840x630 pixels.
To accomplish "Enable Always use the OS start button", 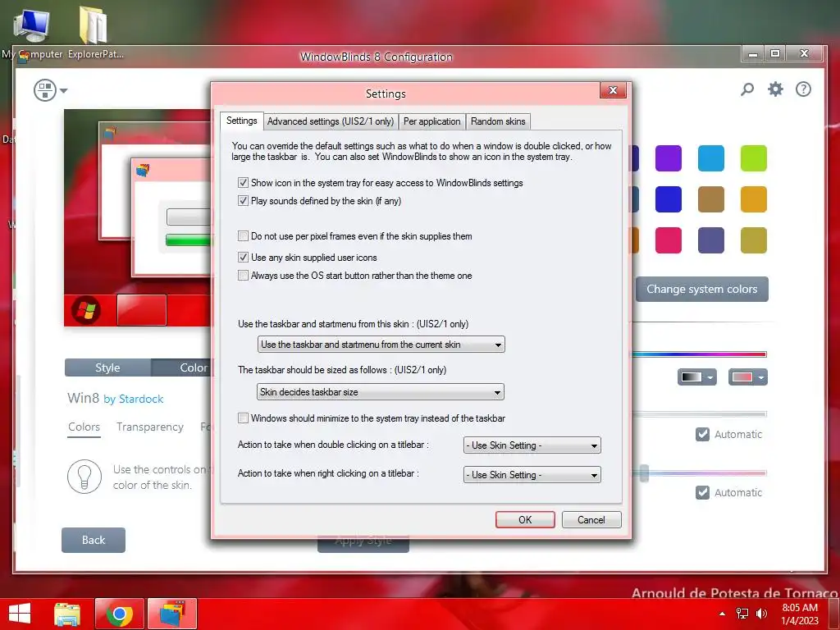I will pyautogui.click(x=243, y=276).
